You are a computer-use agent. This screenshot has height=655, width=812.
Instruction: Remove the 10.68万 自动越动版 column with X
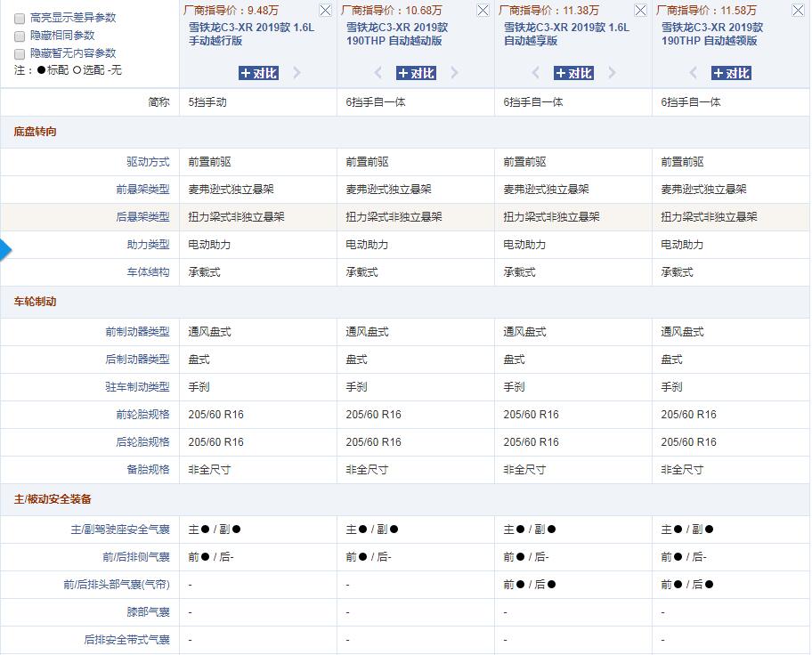483,11
